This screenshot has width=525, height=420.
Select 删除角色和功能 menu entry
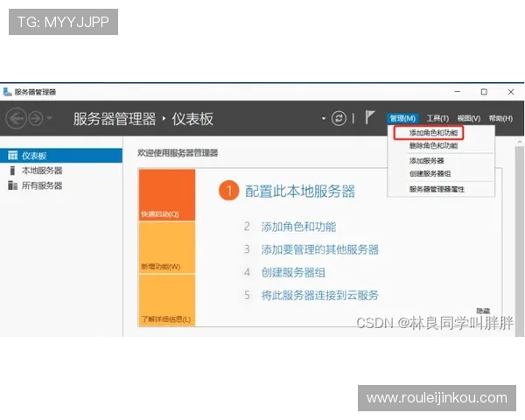433,146
